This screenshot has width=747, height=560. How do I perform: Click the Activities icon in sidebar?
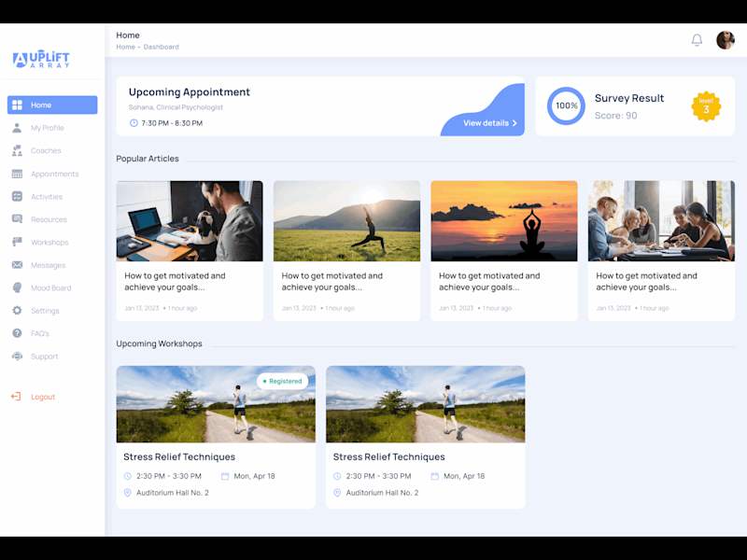(x=17, y=196)
